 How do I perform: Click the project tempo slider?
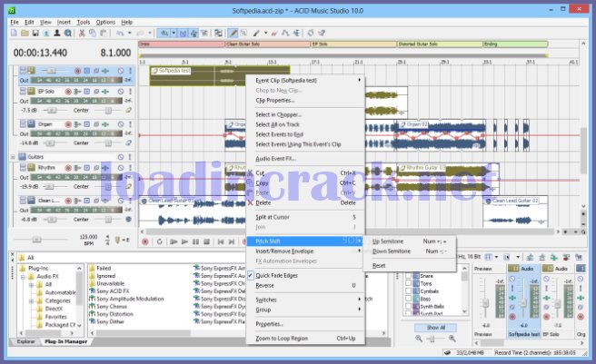[36, 240]
